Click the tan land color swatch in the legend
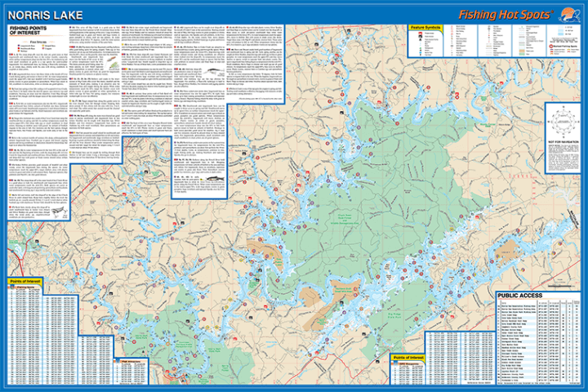588x392 pixels. pos(522,51)
